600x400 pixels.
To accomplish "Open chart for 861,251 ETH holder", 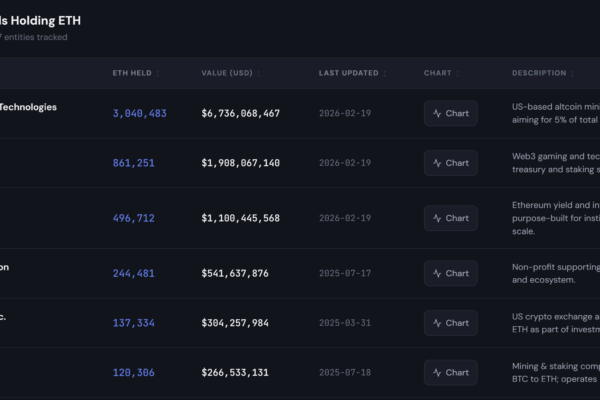I will pyautogui.click(x=450, y=163).
